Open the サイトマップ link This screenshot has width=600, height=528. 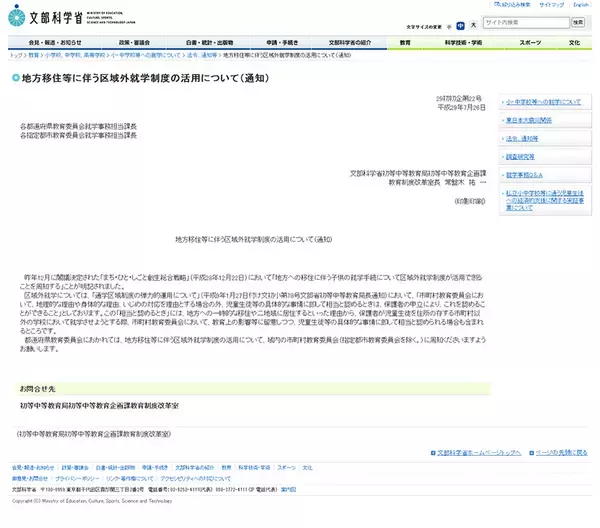[551, 5]
